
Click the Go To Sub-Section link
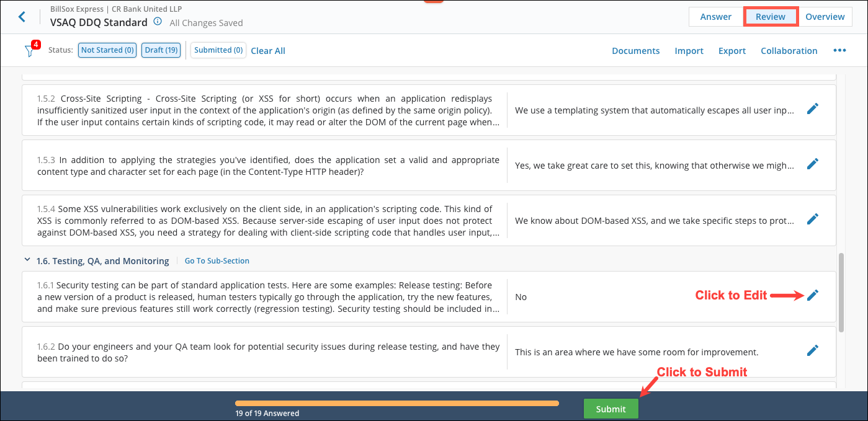point(217,261)
